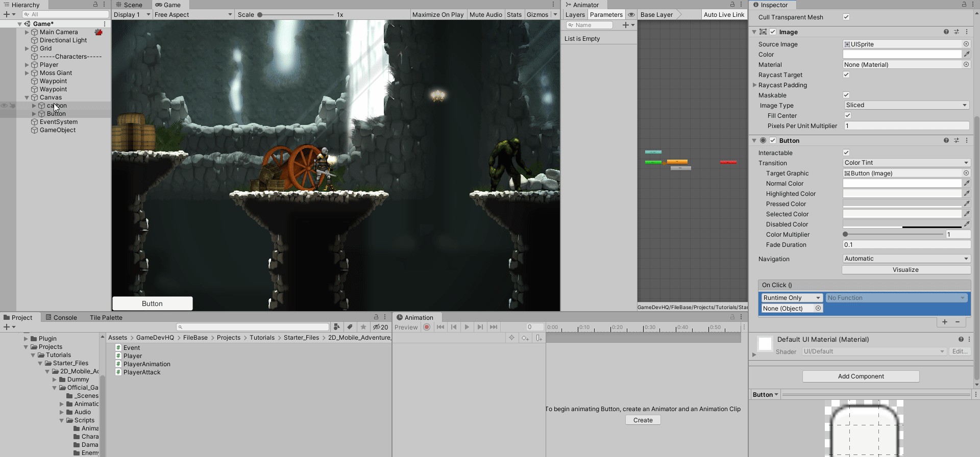The image size is (980, 457).
Task: Toggle Mute Audio in Game view
Action: click(x=485, y=15)
